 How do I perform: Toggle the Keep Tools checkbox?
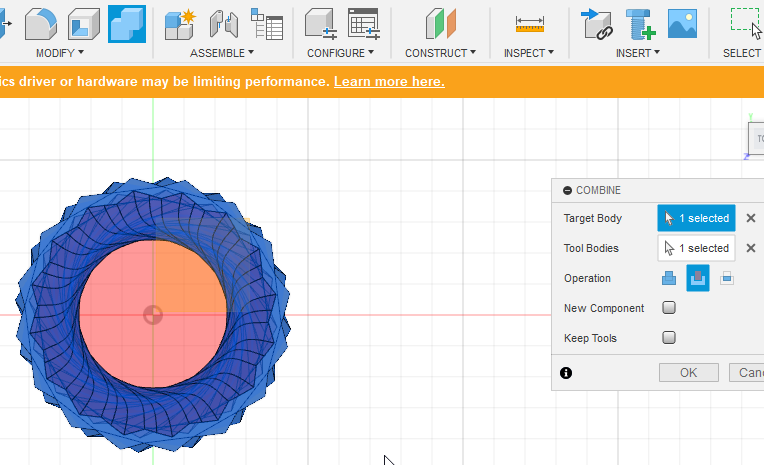click(x=669, y=338)
